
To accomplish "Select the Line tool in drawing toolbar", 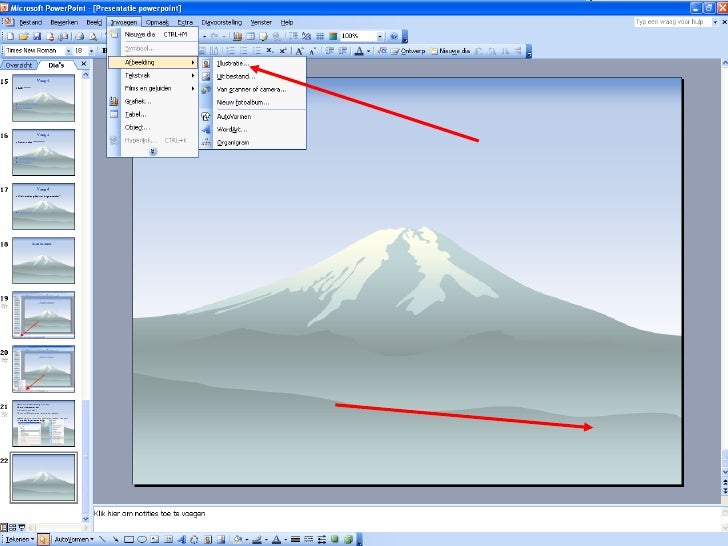I will 102,539.
